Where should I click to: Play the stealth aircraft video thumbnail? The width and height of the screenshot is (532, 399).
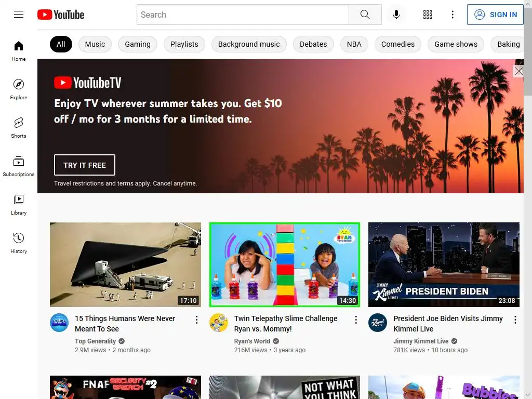[125, 264]
